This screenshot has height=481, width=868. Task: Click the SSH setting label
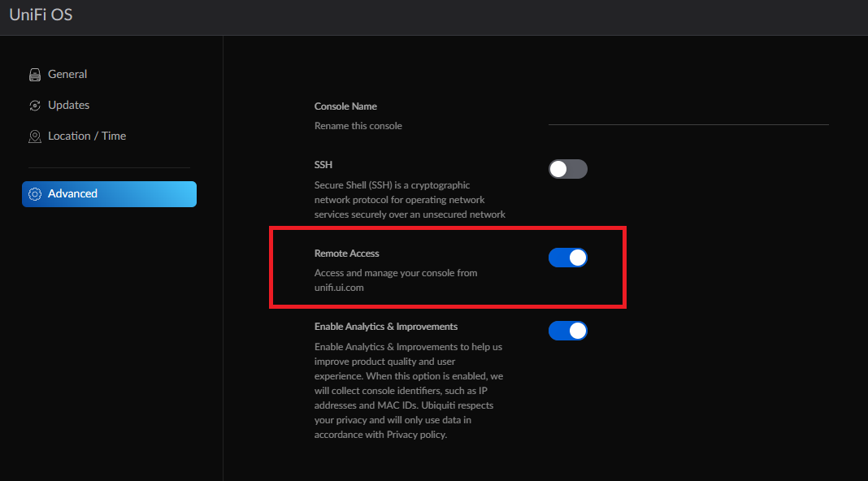coord(323,165)
